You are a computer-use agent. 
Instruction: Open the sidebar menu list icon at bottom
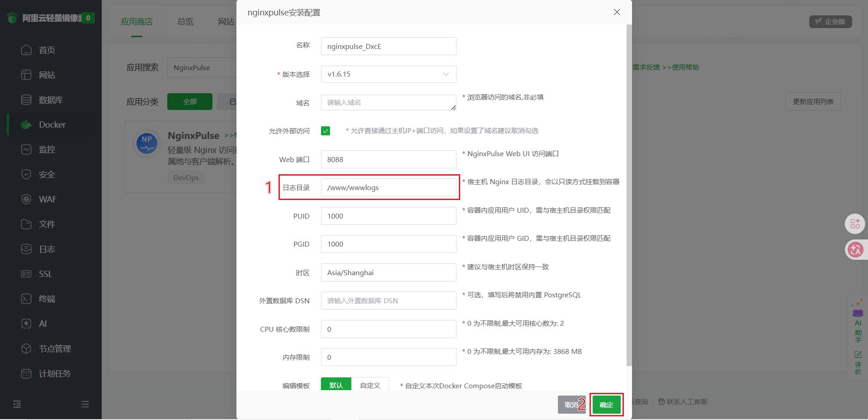click(x=85, y=404)
